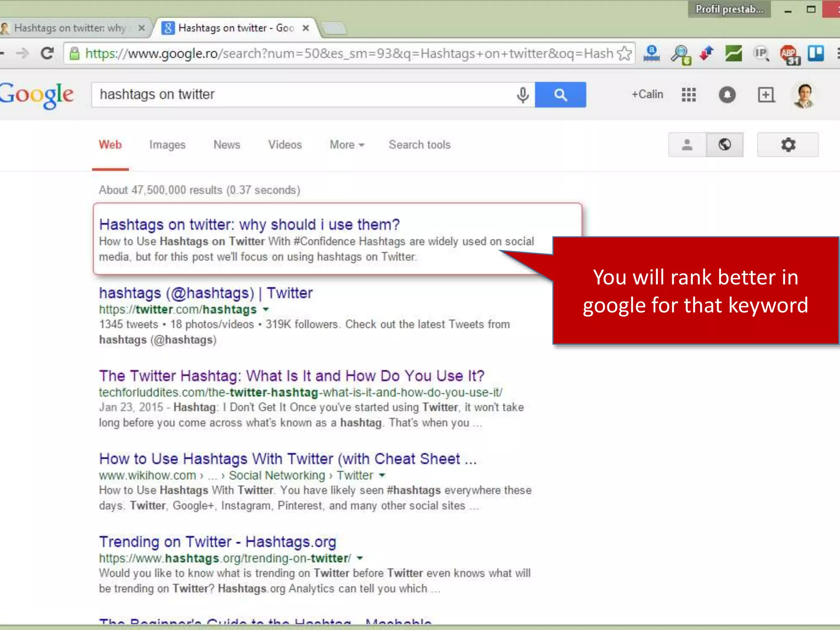Viewport: 840px width, 630px height.
Task: Start voice search with the microphone icon
Action: 523,95
